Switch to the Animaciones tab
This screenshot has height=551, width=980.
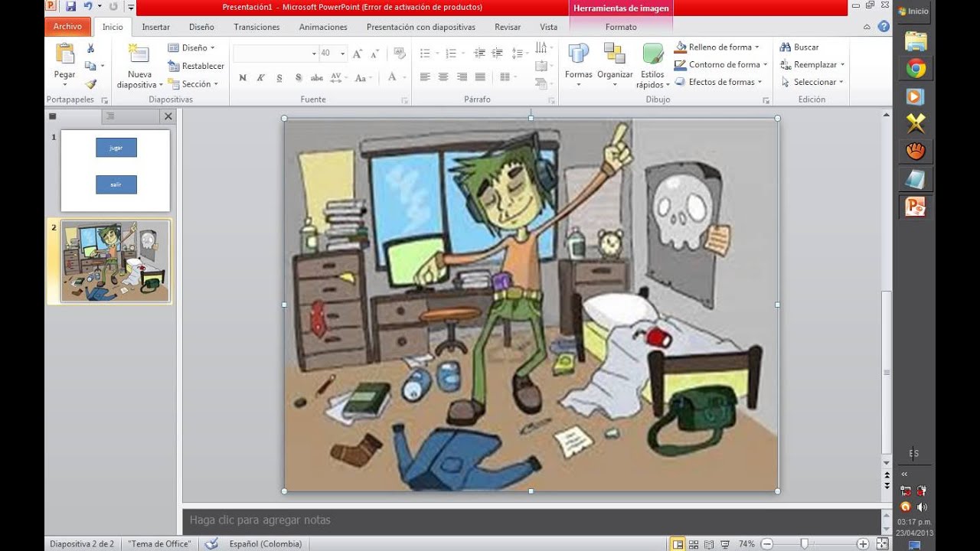click(323, 27)
